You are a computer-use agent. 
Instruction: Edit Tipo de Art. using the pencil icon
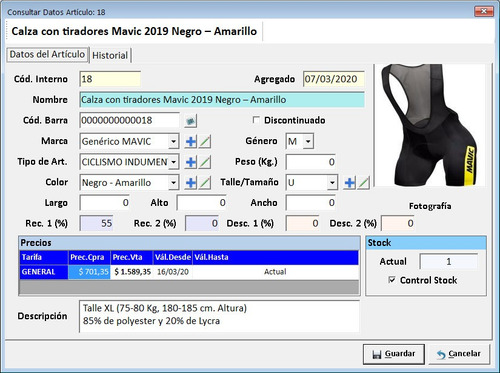click(x=205, y=162)
